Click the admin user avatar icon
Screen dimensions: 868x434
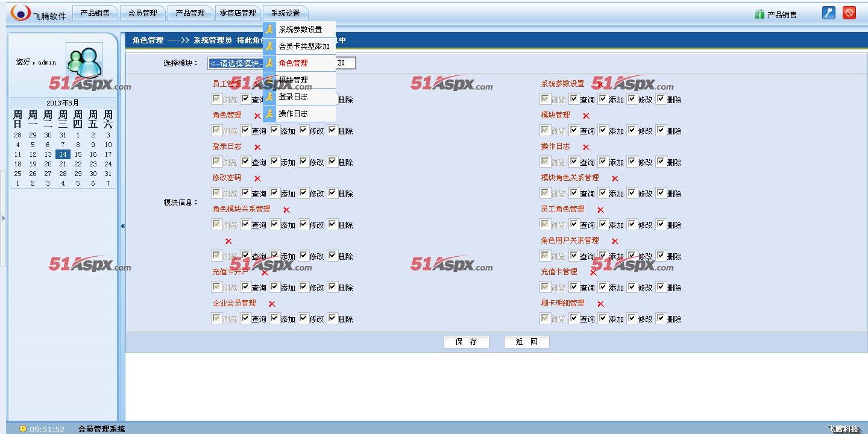(x=84, y=61)
